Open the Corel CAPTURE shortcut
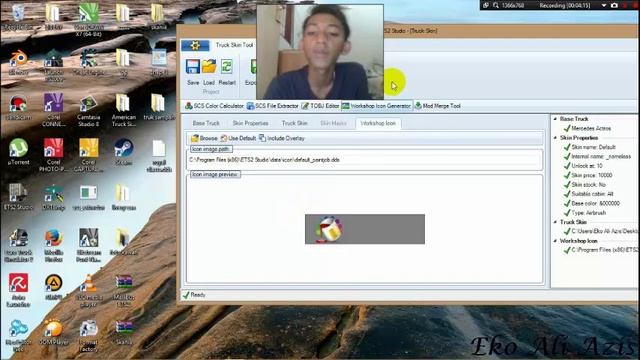Image resolution: width=640 pixels, height=360 pixels. click(89, 154)
